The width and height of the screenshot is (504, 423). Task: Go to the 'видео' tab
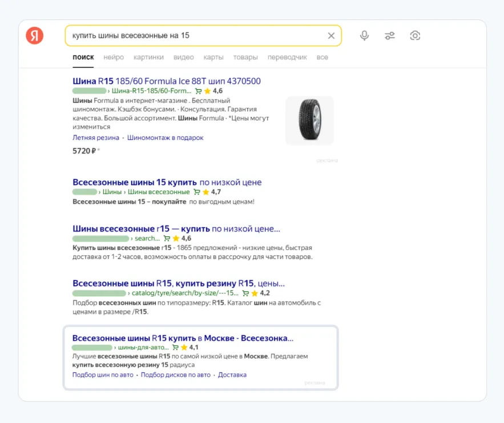tap(184, 57)
